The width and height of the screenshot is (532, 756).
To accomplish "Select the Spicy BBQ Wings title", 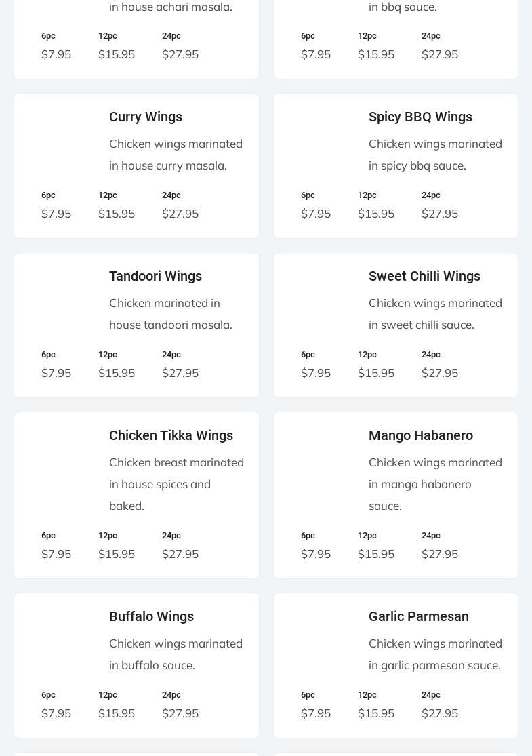I will (x=420, y=117).
